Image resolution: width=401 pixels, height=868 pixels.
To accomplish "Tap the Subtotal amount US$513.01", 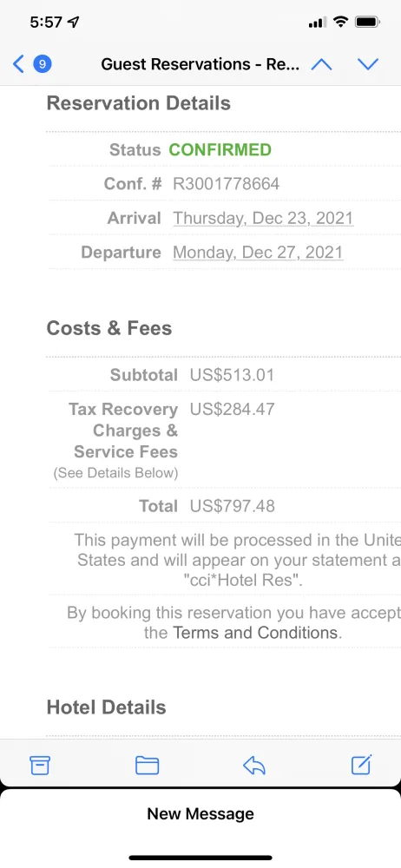I will [232, 375].
